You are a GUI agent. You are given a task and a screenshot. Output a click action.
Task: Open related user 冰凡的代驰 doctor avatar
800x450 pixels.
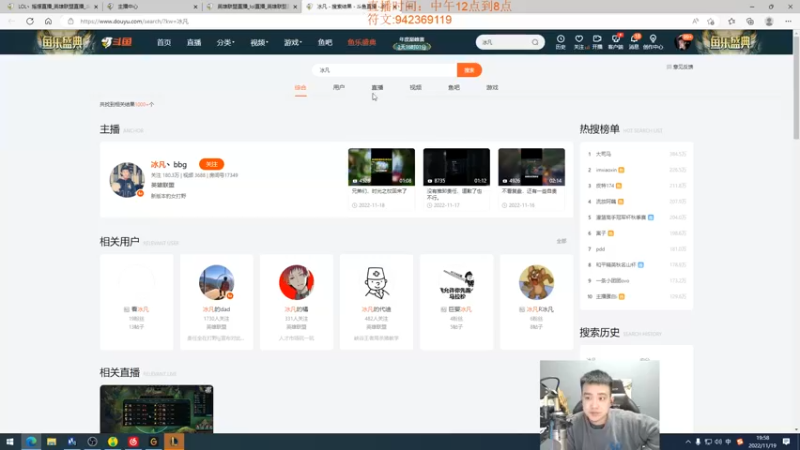[x=377, y=282]
